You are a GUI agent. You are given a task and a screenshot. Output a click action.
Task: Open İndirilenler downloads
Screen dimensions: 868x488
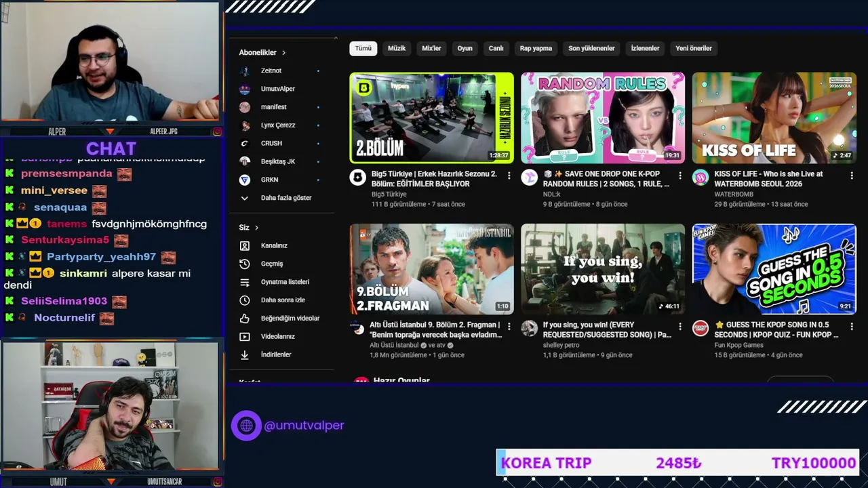(276, 354)
